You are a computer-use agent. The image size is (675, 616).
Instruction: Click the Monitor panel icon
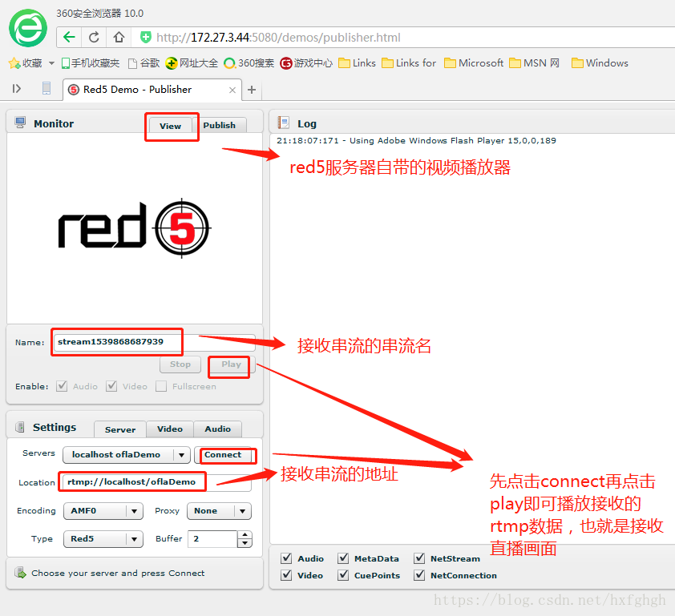20,123
